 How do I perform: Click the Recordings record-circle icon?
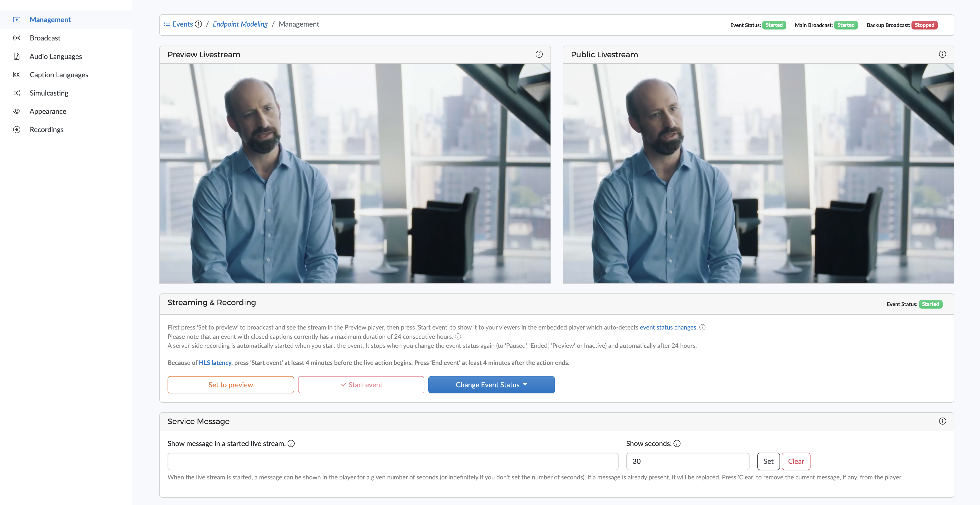pyautogui.click(x=17, y=130)
